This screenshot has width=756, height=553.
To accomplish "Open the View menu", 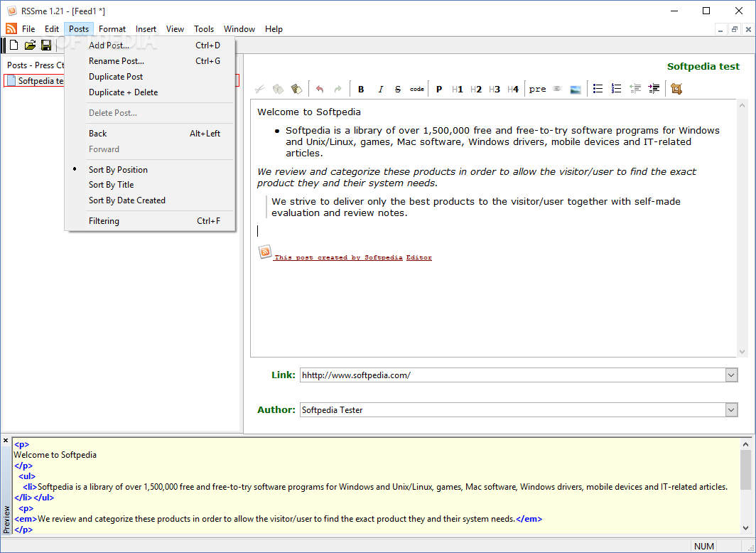I will [x=175, y=29].
